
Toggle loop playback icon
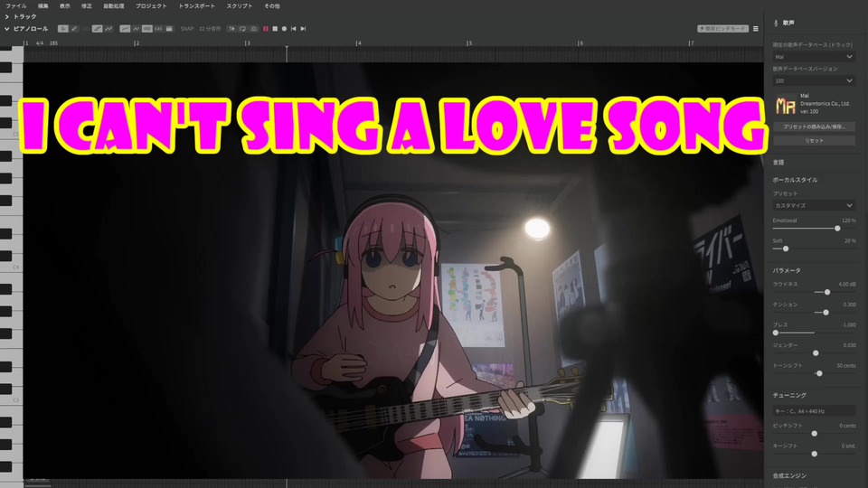click(242, 29)
